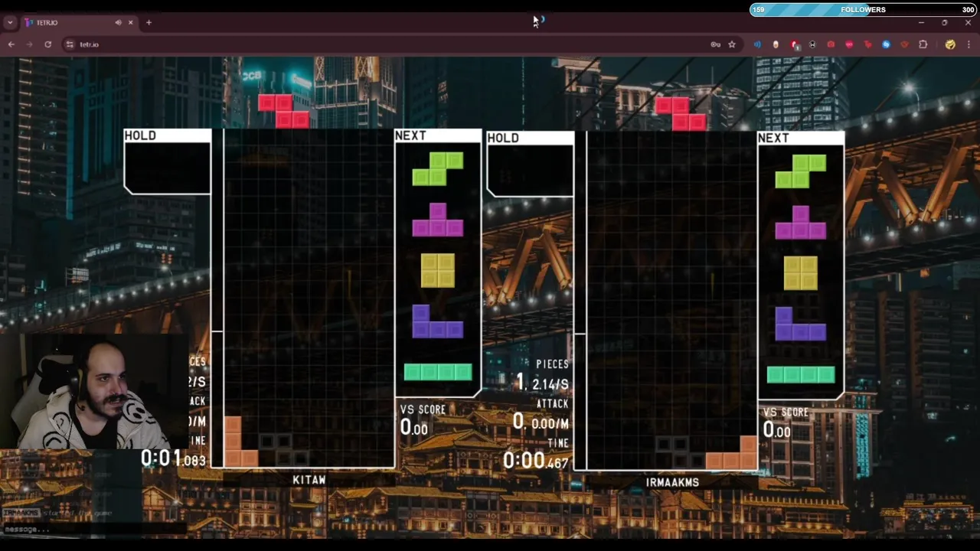
Task: Bookmark this page with the star
Action: tap(732, 44)
